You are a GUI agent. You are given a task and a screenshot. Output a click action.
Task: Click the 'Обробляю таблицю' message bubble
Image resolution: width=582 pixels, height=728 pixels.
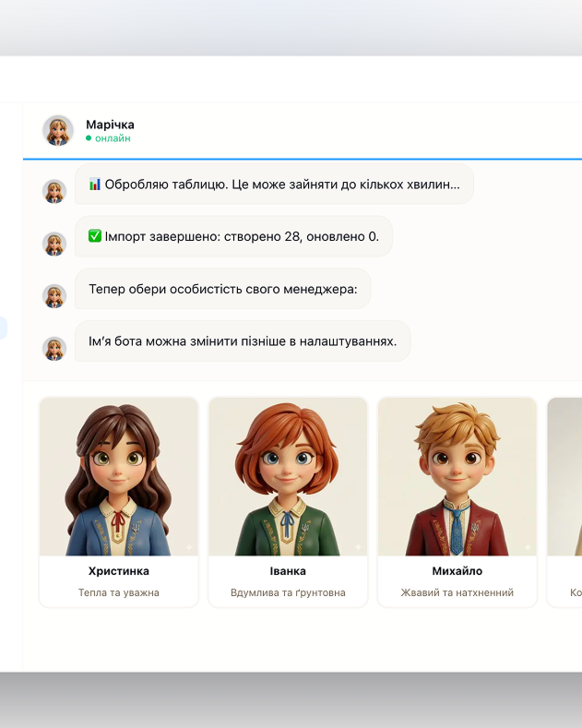point(274,184)
